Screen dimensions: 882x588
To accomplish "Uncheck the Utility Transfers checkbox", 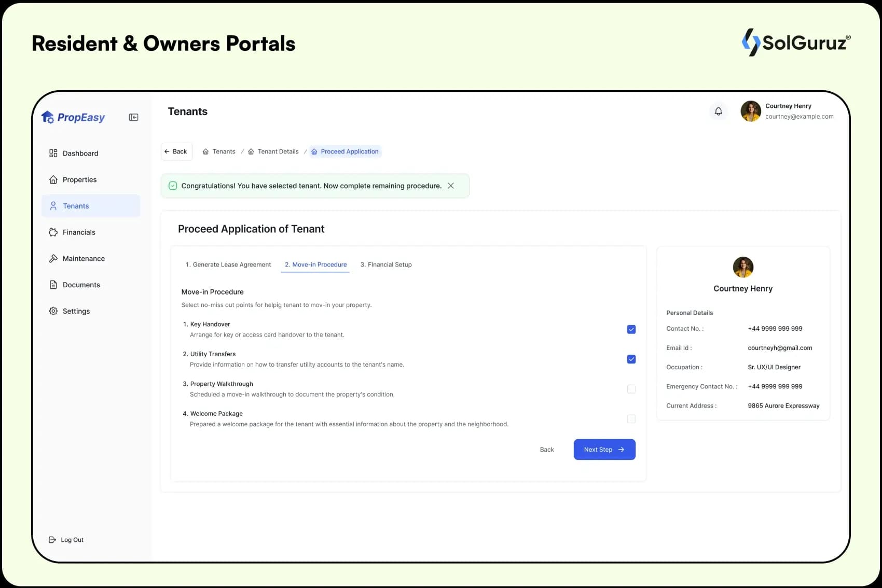I will [631, 359].
